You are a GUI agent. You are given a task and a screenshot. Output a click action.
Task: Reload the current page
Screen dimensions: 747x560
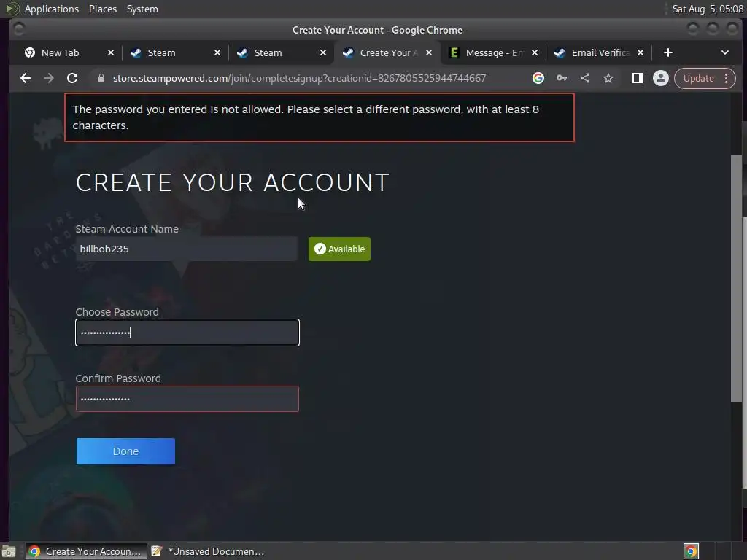(x=72, y=78)
